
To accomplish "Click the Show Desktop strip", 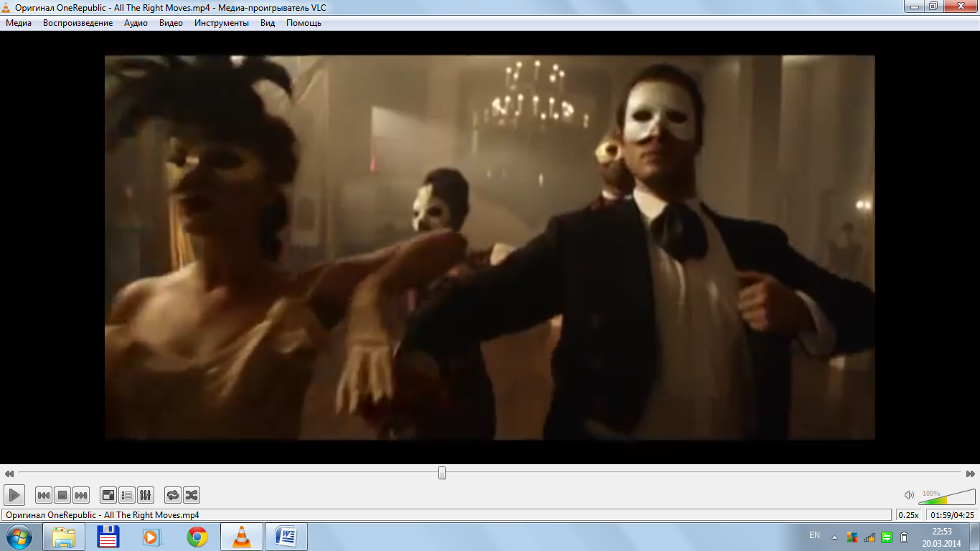I will [x=975, y=537].
